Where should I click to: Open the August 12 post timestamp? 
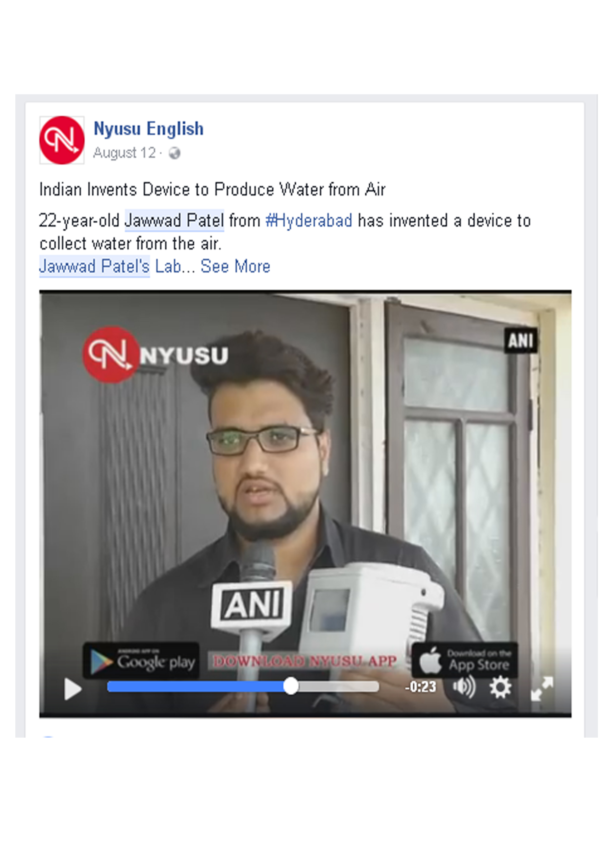(x=125, y=153)
